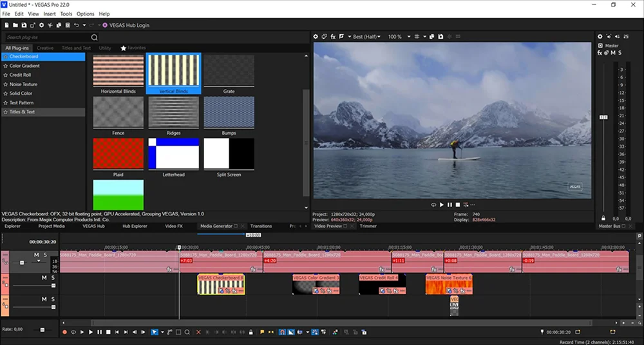
Task: Select the Selection Edit tool
Action: tap(178, 332)
